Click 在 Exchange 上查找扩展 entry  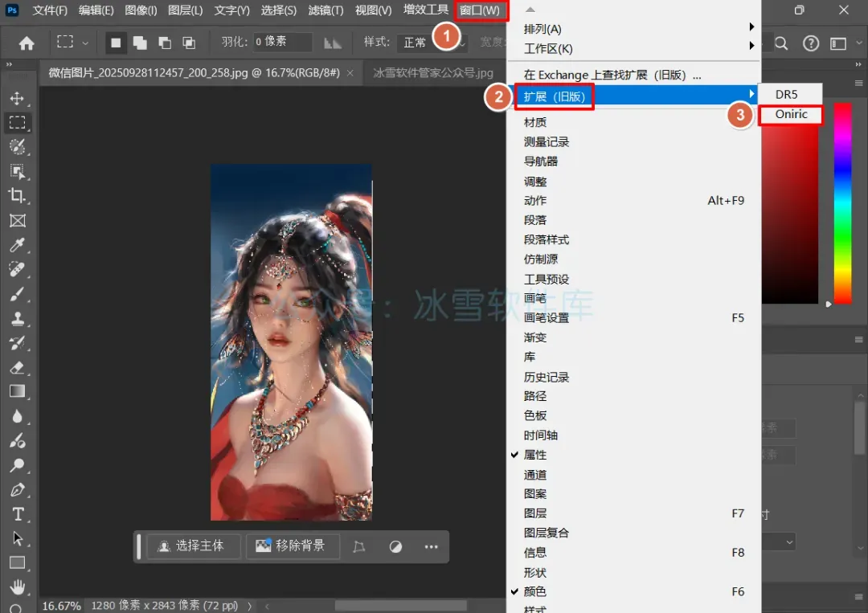point(634,75)
